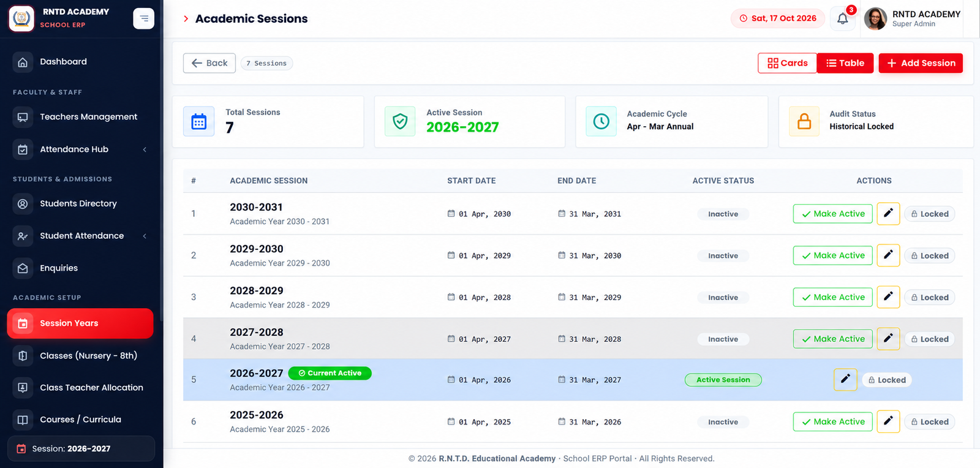Click Locked badge for 2026-2027 row
This screenshot has width=980, height=468.
[x=887, y=380]
